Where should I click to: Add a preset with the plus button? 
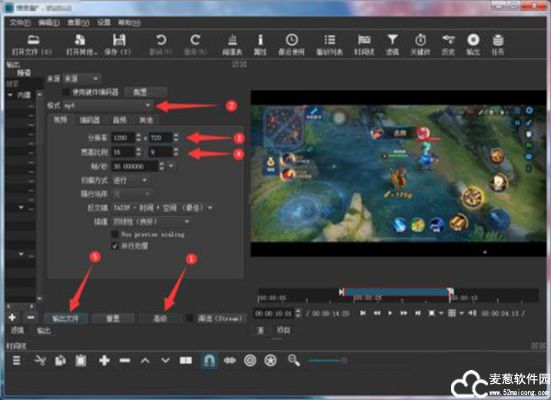pos(12,317)
